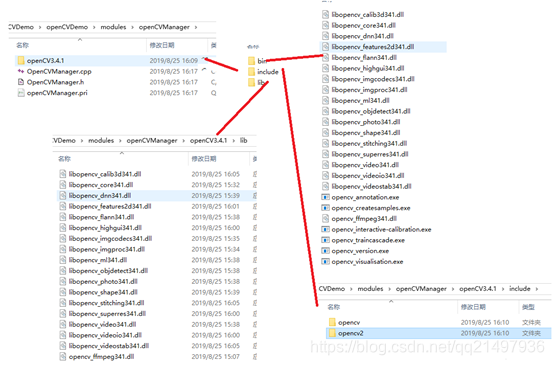Screen dimensions: 554x365
Task: Select libopencv_shape341.dll in the bin list
Action: pyautogui.click(x=366, y=133)
